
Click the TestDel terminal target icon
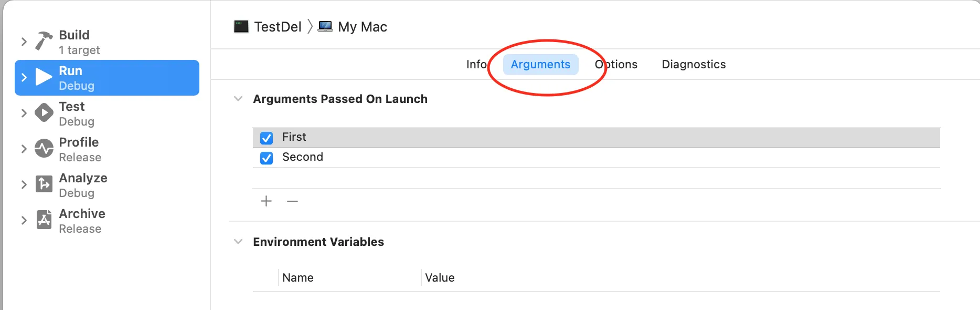click(241, 27)
